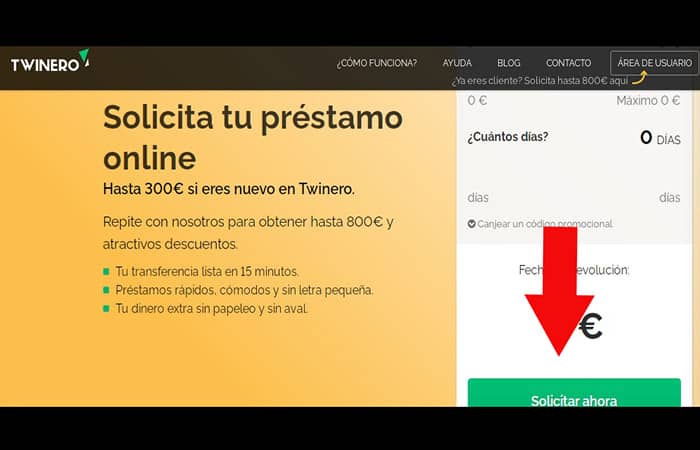
Task: Open the Ayuda page
Action: 457,63
